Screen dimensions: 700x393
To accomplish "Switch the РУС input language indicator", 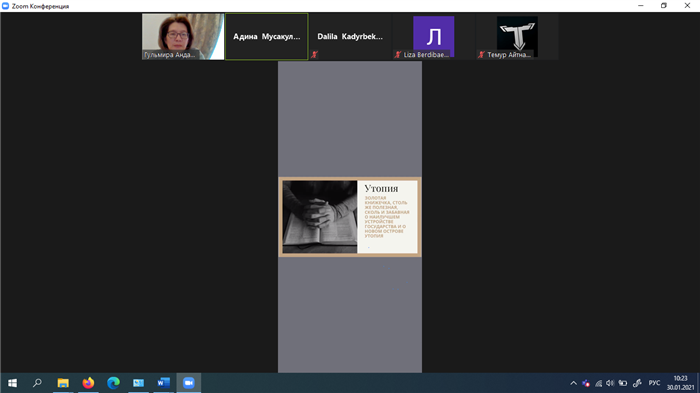I will (654, 383).
